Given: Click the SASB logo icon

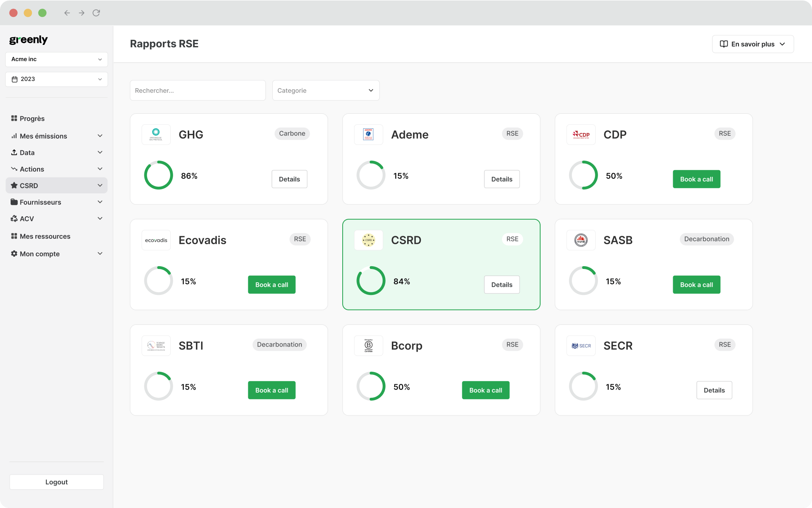Looking at the screenshot, I should (x=581, y=240).
